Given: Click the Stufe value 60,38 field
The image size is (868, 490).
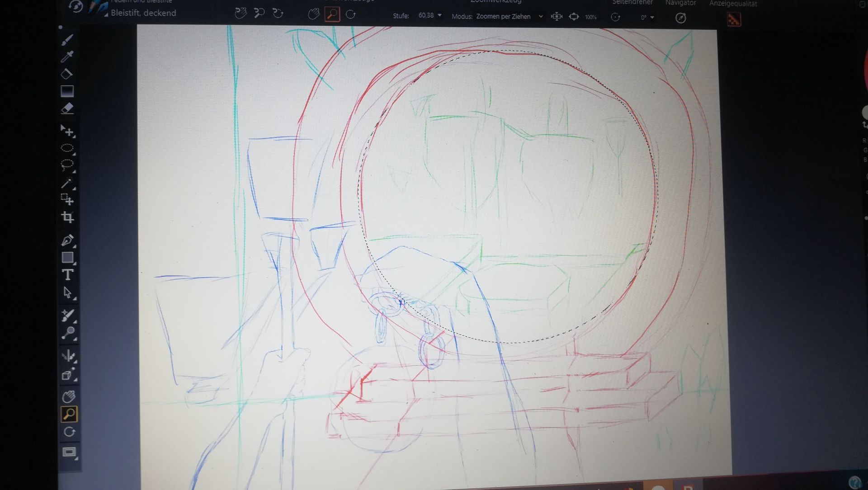Looking at the screenshot, I should [x=426, y=15].
